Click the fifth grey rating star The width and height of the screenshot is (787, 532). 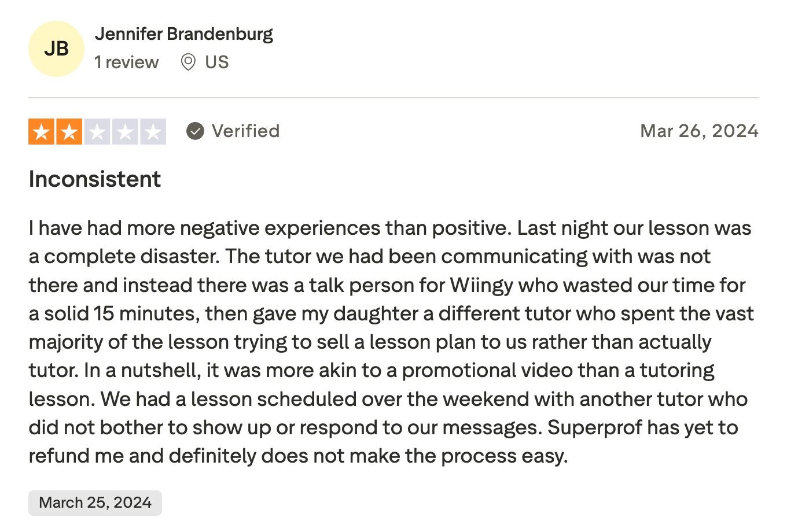tap(153, 132)
